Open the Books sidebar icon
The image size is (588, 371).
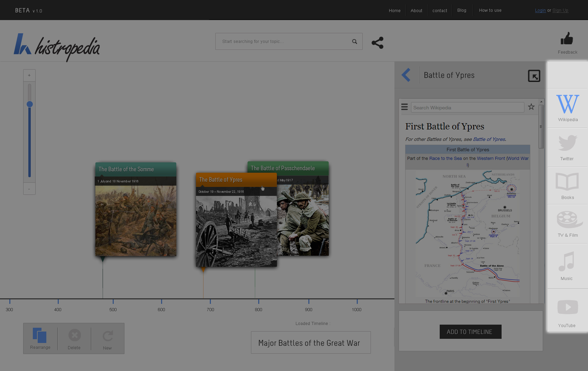(567, 185)
